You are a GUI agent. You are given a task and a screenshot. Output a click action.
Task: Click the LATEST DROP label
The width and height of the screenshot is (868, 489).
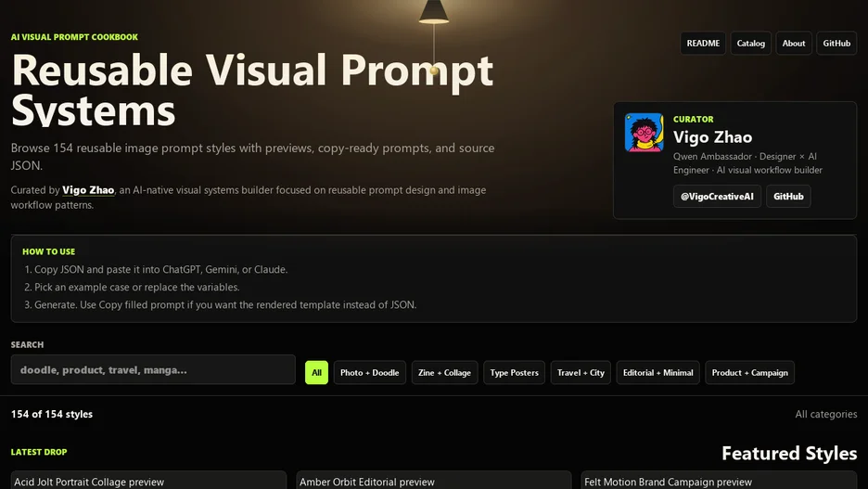coord(39,452)
